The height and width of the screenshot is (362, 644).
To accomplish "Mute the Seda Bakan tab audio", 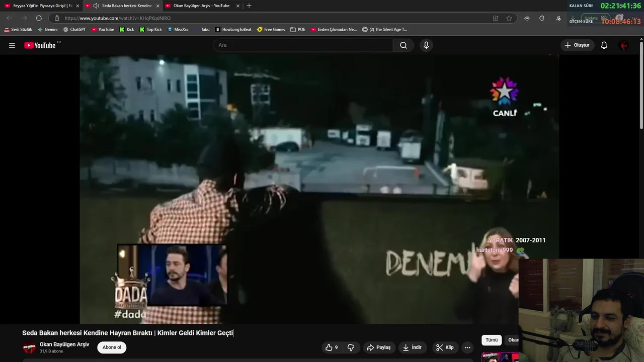I will coord(96,6).
